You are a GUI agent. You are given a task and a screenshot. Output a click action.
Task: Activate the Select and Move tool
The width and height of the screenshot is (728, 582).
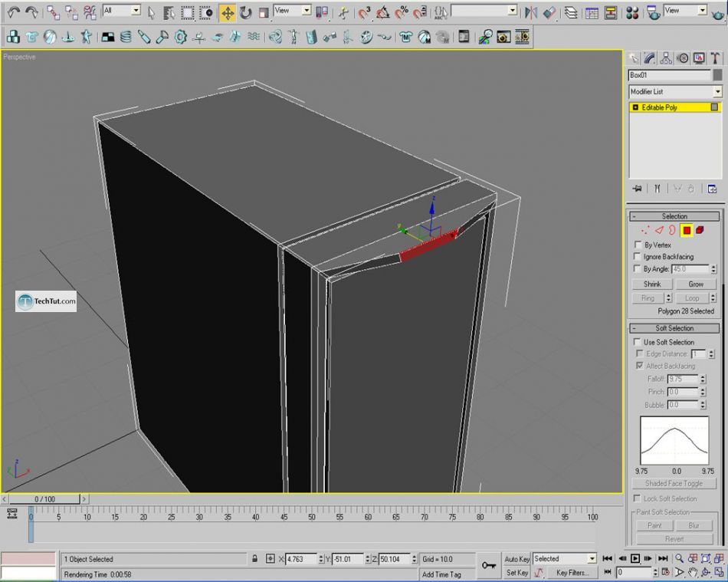point(228,13)
